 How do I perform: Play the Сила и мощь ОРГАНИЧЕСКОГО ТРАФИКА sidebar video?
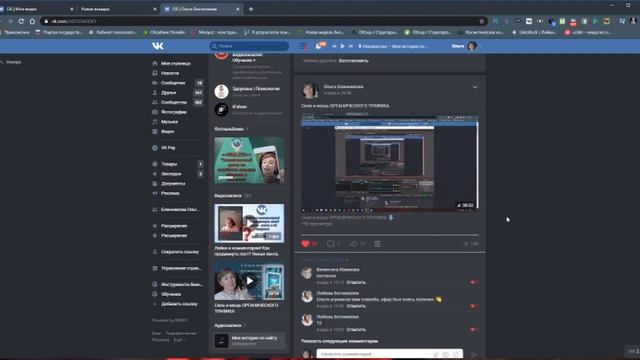coord(249,281)
